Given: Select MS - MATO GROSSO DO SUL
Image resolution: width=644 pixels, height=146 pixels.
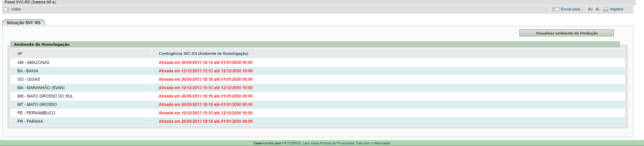Looking at the screenshot, I should coord(317,96).
